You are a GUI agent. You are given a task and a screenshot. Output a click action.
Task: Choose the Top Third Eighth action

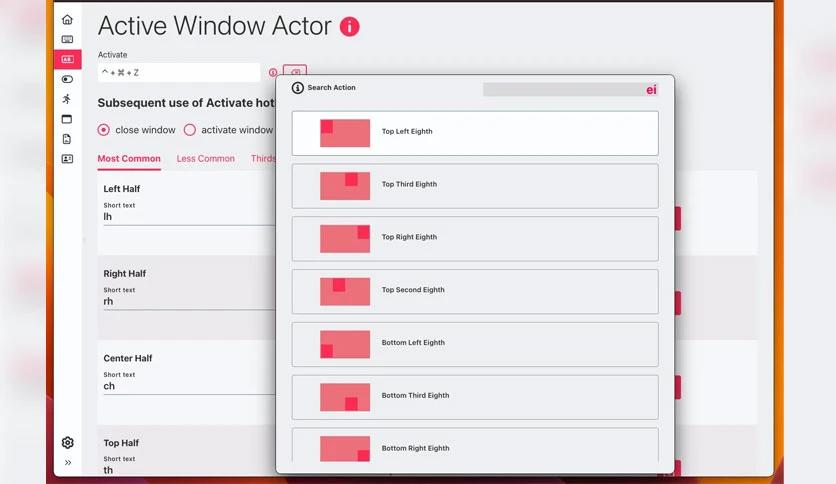[x=475, y=186]
